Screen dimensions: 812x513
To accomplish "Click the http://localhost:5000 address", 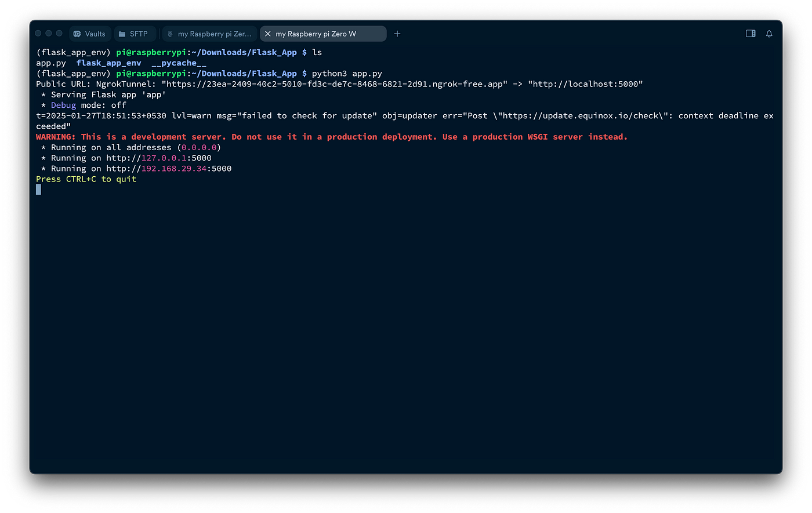I will pyautogui.click(x=585, y=84).
